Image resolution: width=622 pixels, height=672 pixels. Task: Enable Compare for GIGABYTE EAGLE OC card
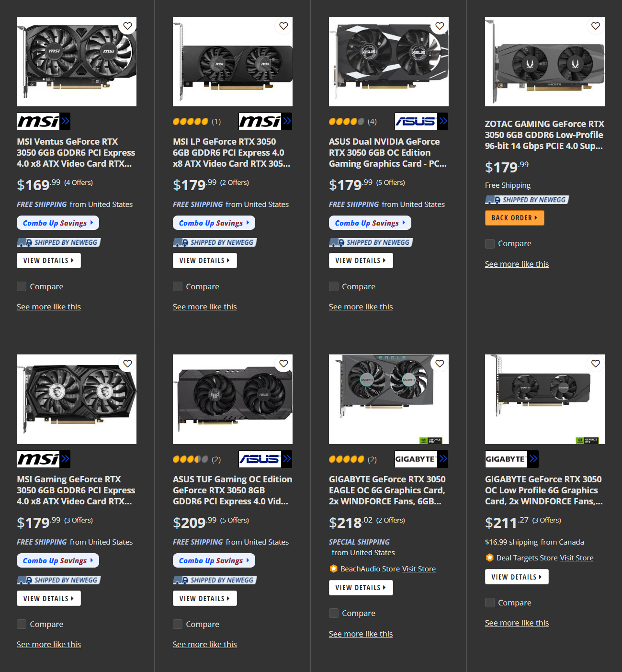coord(334,613)
